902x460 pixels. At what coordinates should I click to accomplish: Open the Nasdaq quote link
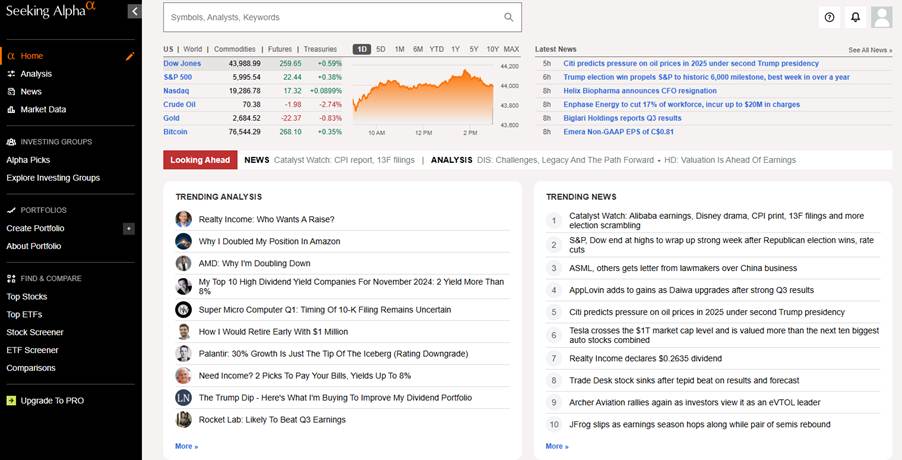coord(176,91)
